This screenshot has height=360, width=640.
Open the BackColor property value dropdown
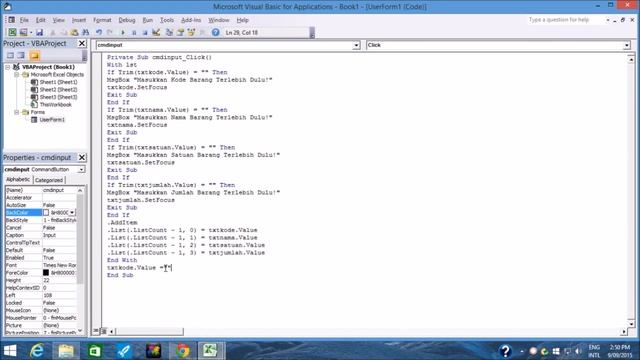[x=72, y=213]
